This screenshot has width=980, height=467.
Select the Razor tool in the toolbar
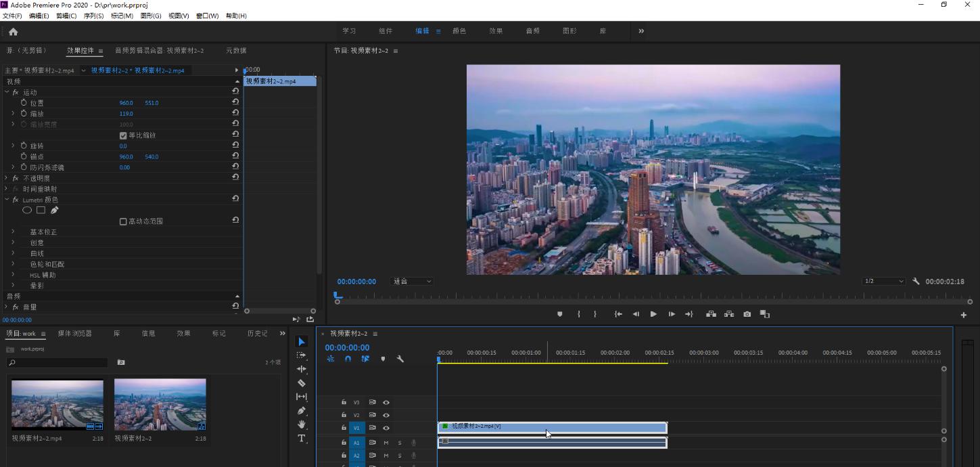pyautogui.click(x=302, y=383)
